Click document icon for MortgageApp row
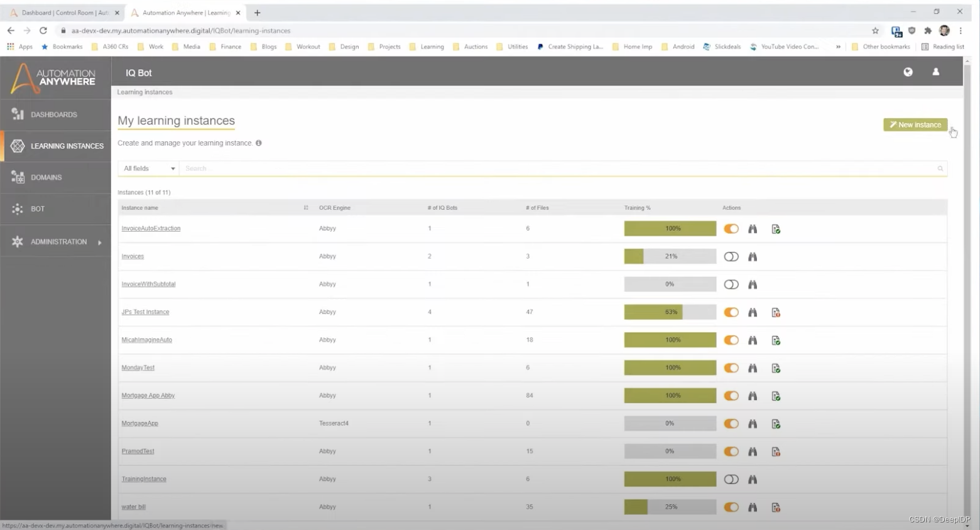This screenshot has height=530, width=980. coord(776,424)
